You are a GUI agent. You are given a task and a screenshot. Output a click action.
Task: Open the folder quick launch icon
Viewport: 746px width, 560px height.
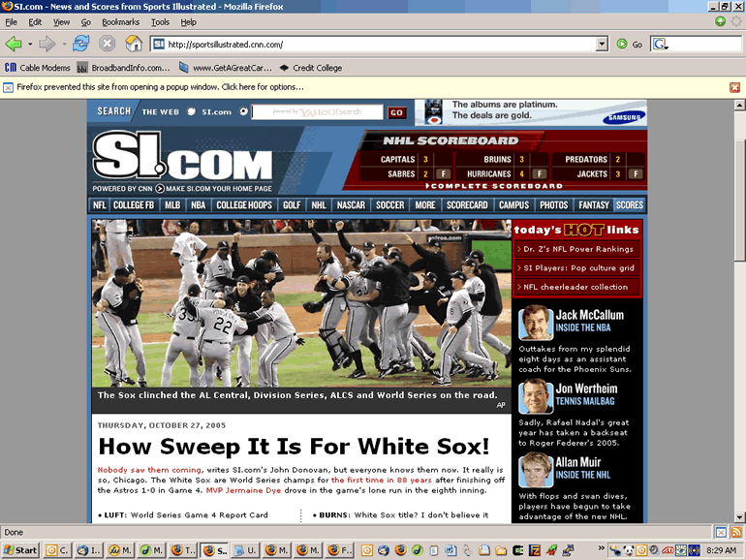click(501, 550)
